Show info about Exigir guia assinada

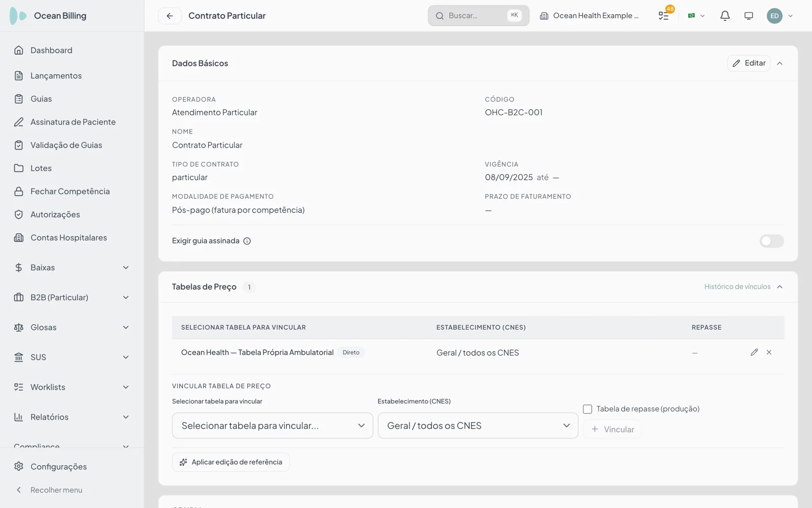pos(247,241)
